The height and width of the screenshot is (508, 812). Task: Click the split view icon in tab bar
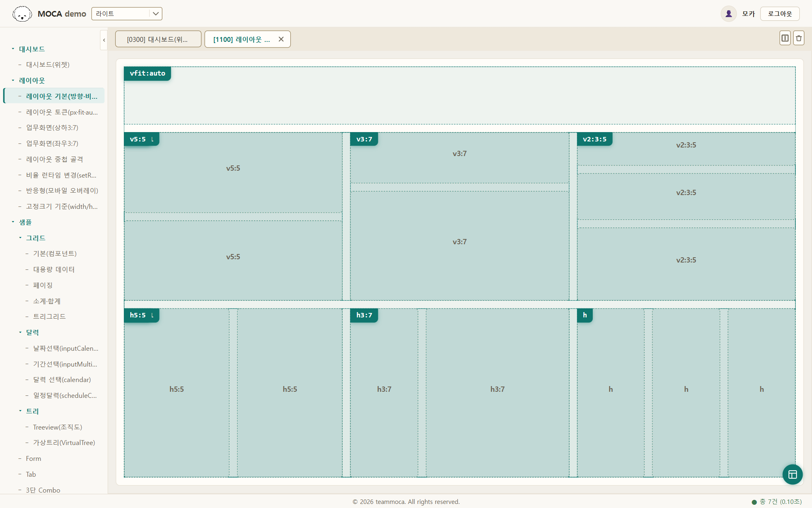785,38
